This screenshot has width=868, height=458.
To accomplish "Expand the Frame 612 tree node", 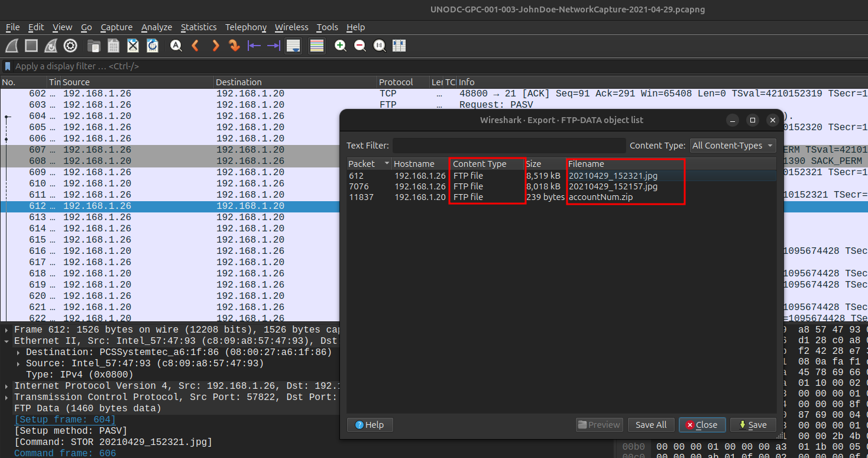I will click(x=7, y=330).
